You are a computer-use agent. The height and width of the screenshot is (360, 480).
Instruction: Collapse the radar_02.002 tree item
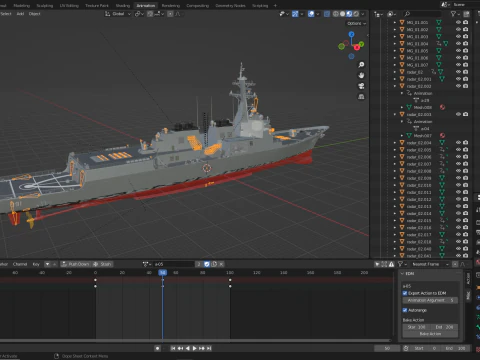[395, 86]
